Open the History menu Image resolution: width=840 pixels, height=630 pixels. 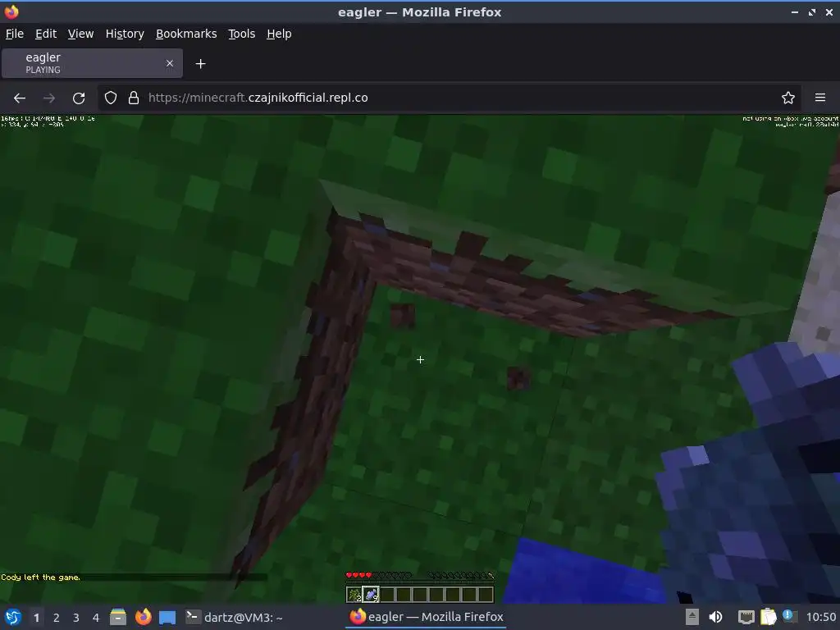(x=125, y=34)
